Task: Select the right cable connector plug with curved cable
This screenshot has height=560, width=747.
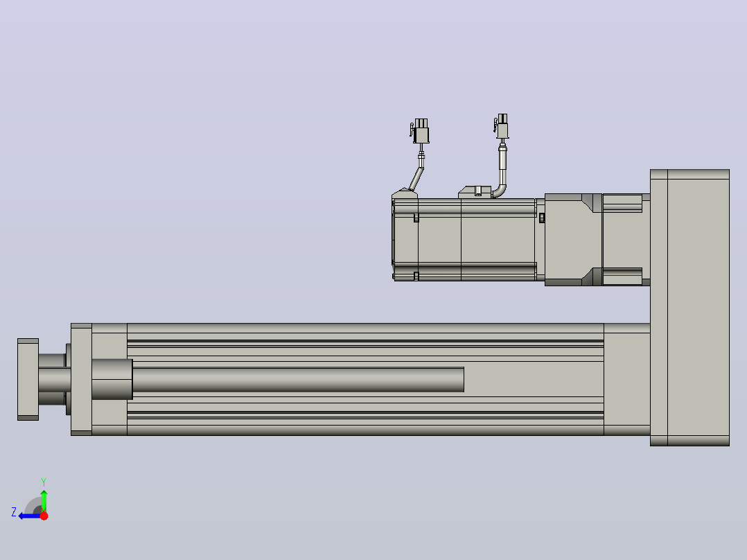Action: click(502, 126)
